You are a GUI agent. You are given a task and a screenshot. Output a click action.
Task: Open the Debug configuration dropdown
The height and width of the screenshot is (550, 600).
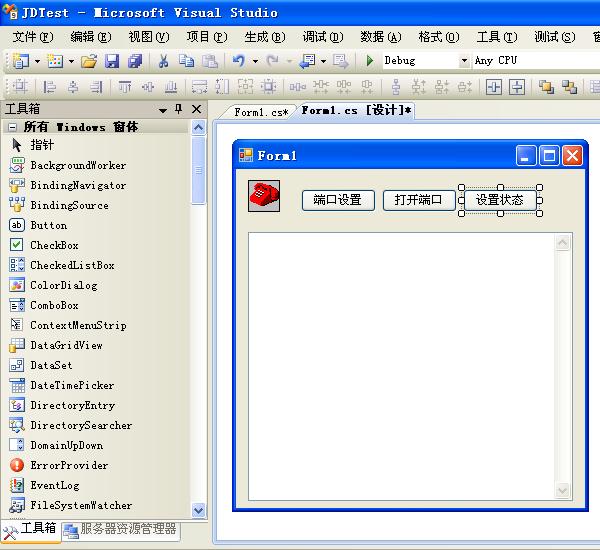pos(464,60)
